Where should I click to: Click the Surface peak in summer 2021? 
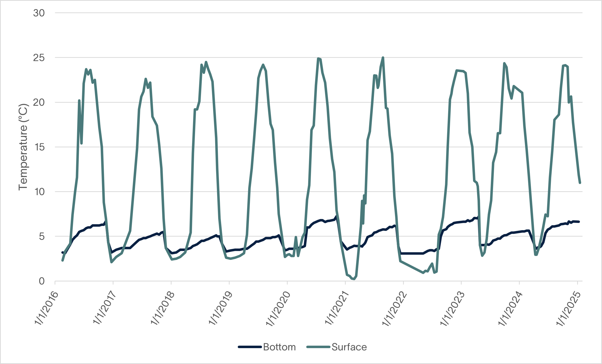[383, 58]
